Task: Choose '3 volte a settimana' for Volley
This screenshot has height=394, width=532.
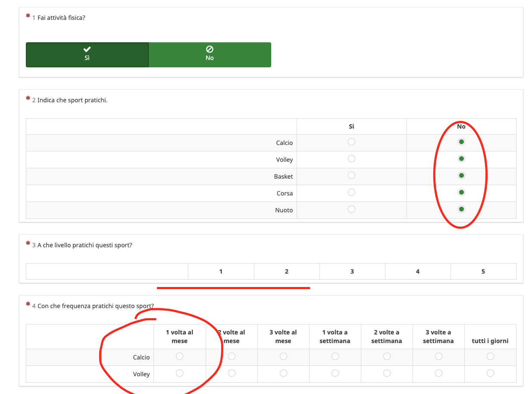Action: pos(438,373)
